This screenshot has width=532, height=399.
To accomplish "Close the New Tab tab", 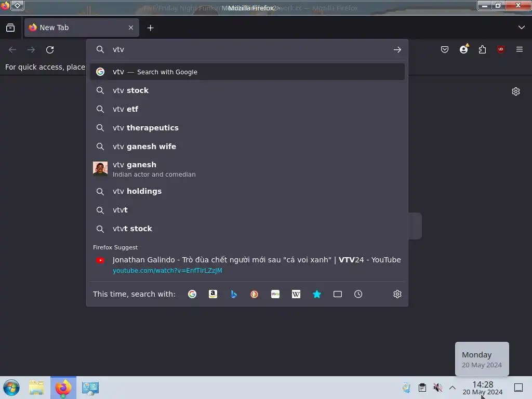I will 131,28.
